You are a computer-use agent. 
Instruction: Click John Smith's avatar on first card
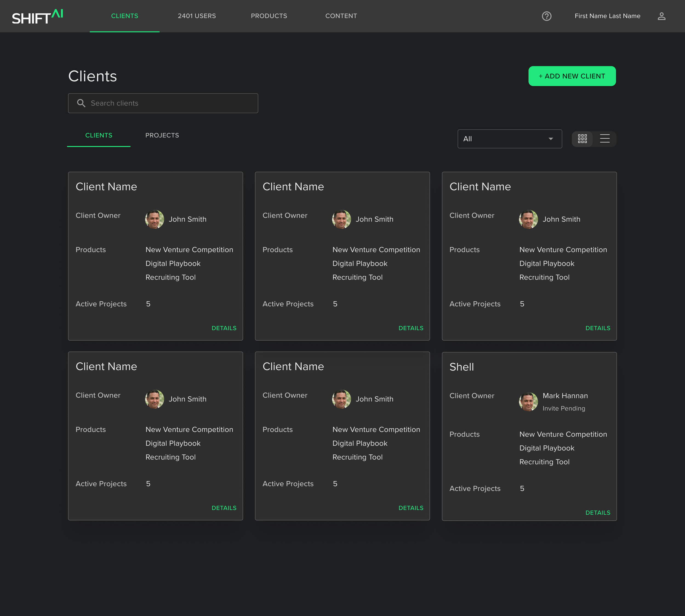click(154, 219)
